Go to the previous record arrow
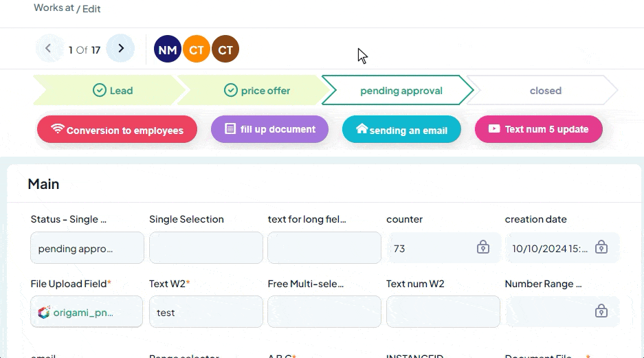The width and height of the screenshot is (644, 358). tap(48, 49)
